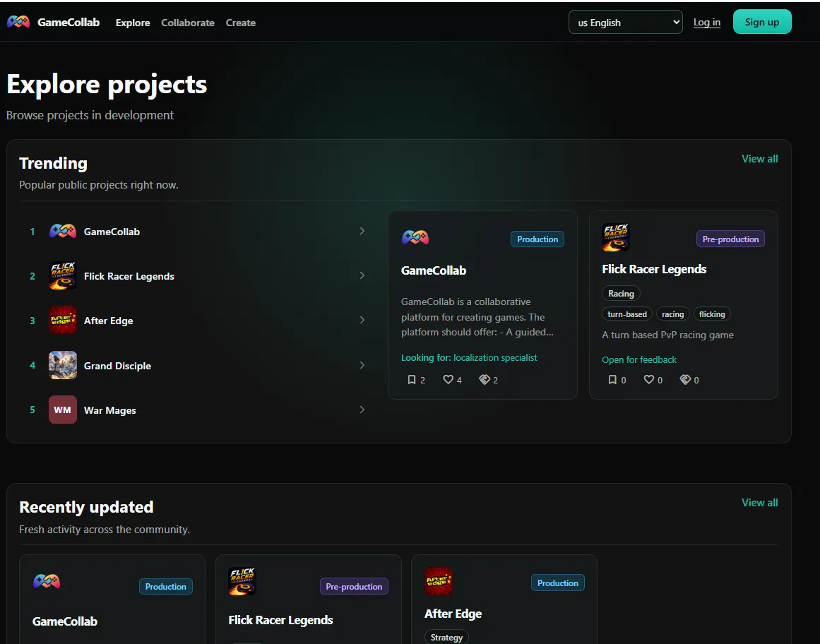Click After Edge icon in trending list

63,320
